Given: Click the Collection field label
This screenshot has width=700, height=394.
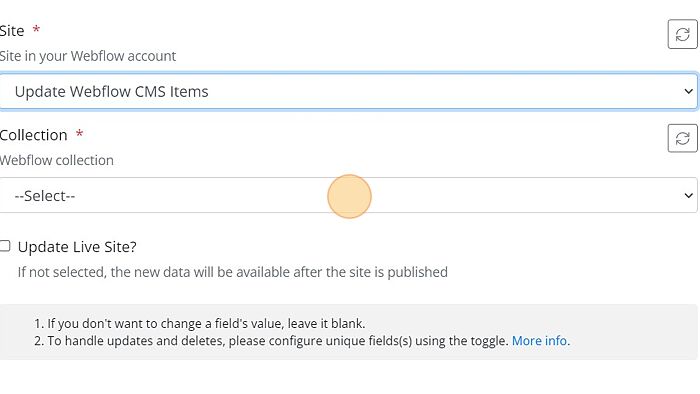Looking at the screenshot, I should click(33, 135).
